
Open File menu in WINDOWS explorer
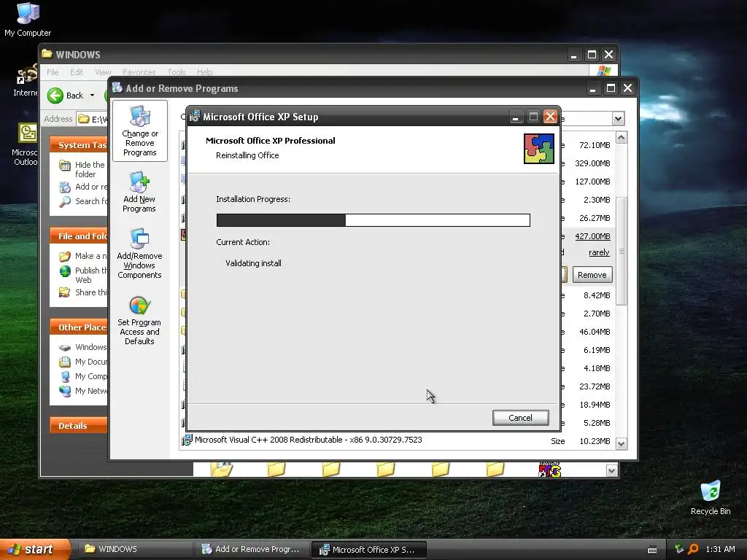[53, 72]
